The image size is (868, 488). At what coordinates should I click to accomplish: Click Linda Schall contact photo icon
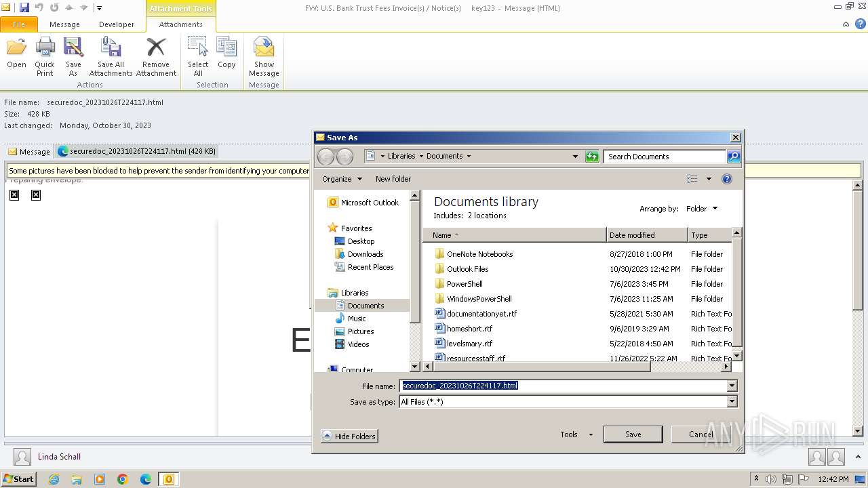click(x=22, y=457)
